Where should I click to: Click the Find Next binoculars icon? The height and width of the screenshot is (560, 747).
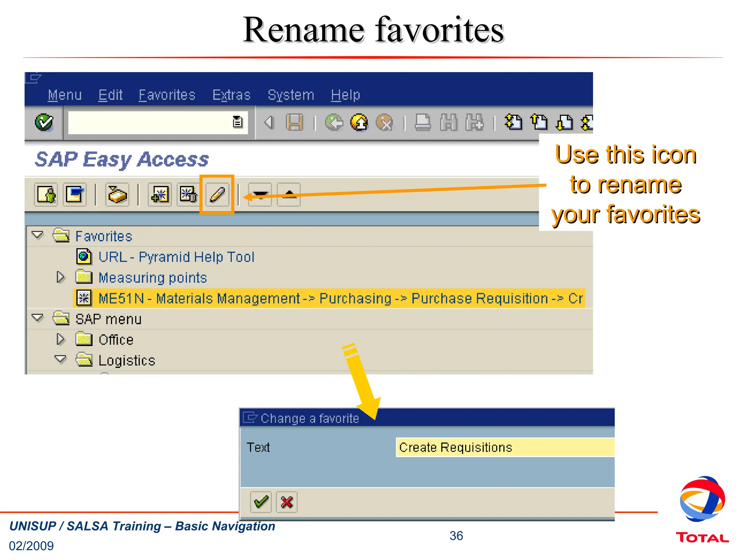(x=475, y=122)
